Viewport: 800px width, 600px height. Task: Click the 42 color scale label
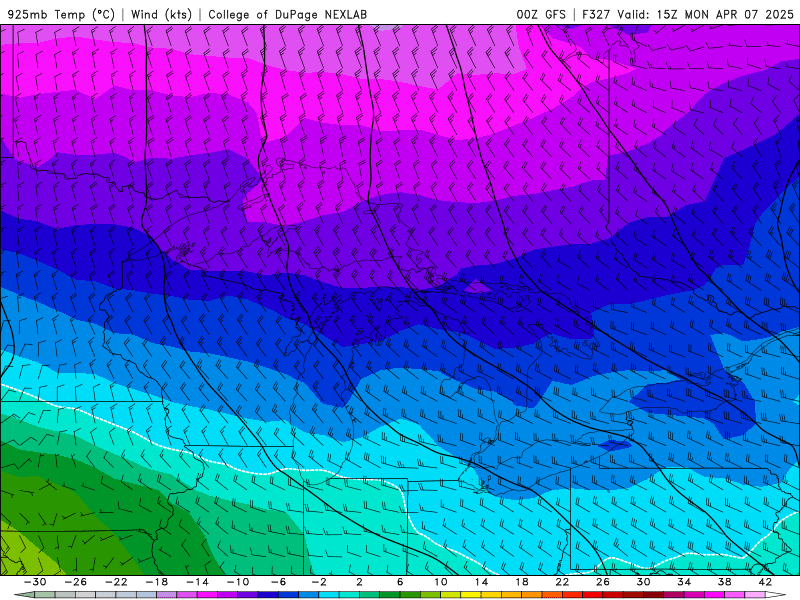pos(765,582)
